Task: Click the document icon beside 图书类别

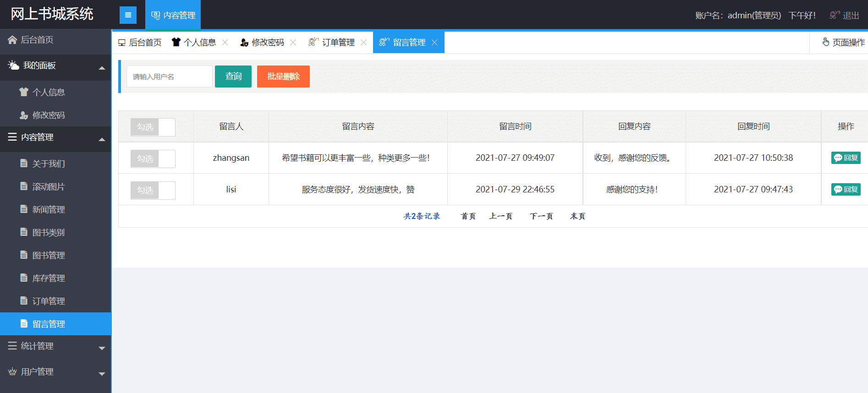Action: [24, 232]
